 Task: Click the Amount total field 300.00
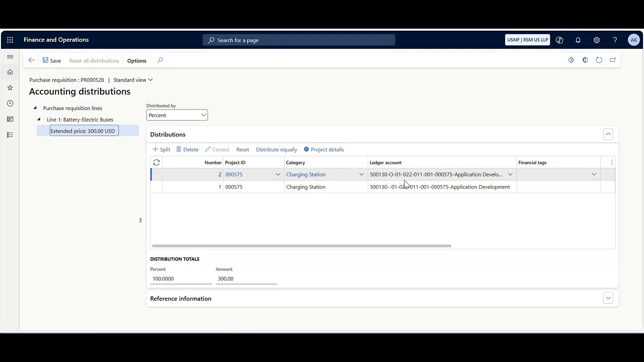pyautogui.click(x=246, y=279)
